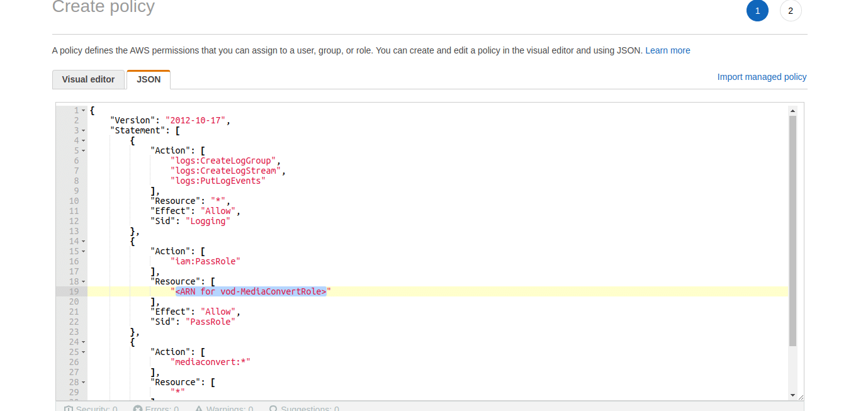This screenshot has height=411, width=868.
Task: Fold the Action array at line 5
Action: pyautogui.click(x=83, y=150)
